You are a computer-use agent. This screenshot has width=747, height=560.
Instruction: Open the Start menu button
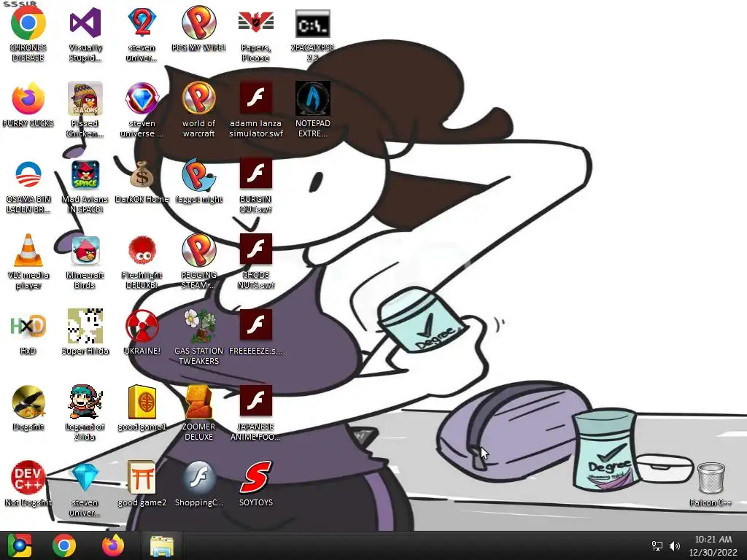pyautogui.click(x=19, y=545)
